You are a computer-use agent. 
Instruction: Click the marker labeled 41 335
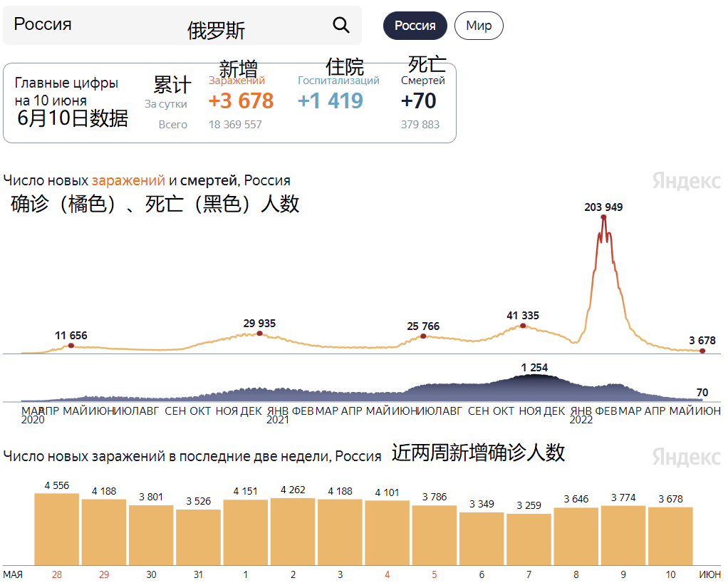point(524,325)
